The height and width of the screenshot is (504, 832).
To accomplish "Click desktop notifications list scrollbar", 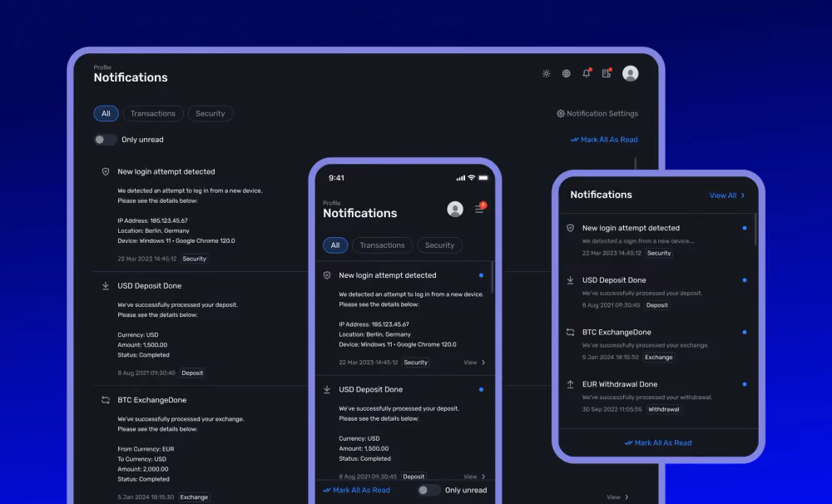I will (x=635, y=163).
